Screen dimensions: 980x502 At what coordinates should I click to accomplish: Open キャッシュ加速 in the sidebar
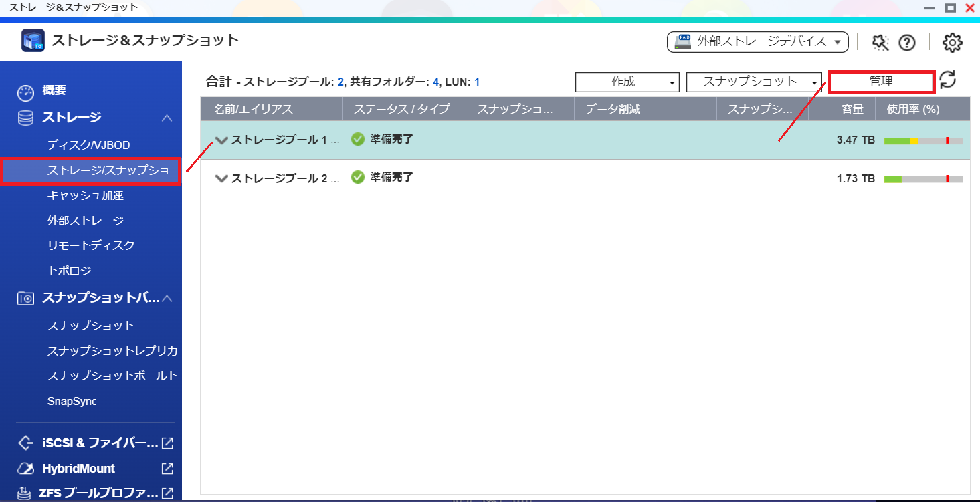(86, 196)
